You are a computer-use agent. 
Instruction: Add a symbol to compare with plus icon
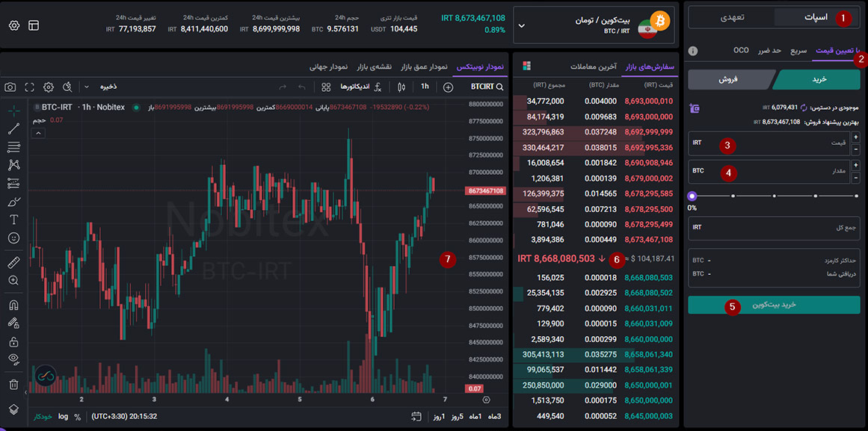click(x=449, y=87)
